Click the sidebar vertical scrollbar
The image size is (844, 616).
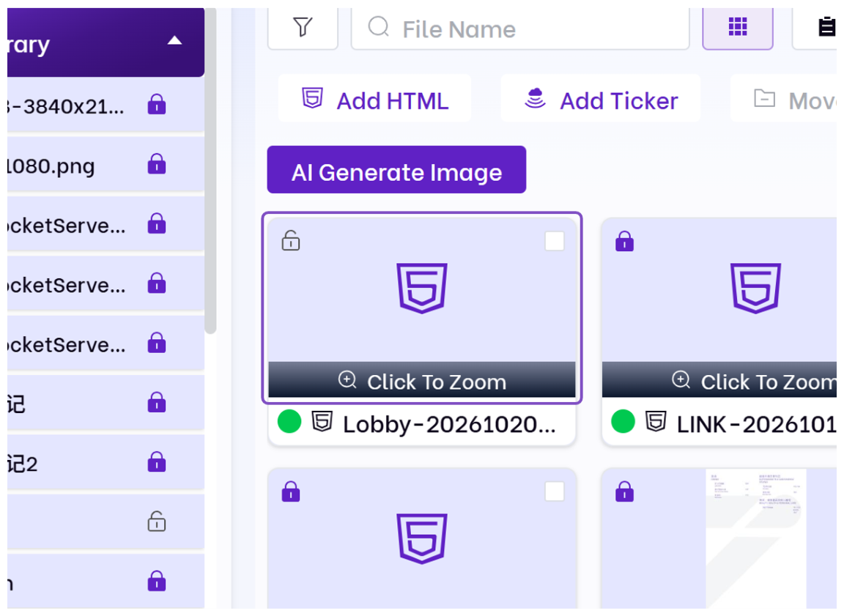(x=210, y=171)
